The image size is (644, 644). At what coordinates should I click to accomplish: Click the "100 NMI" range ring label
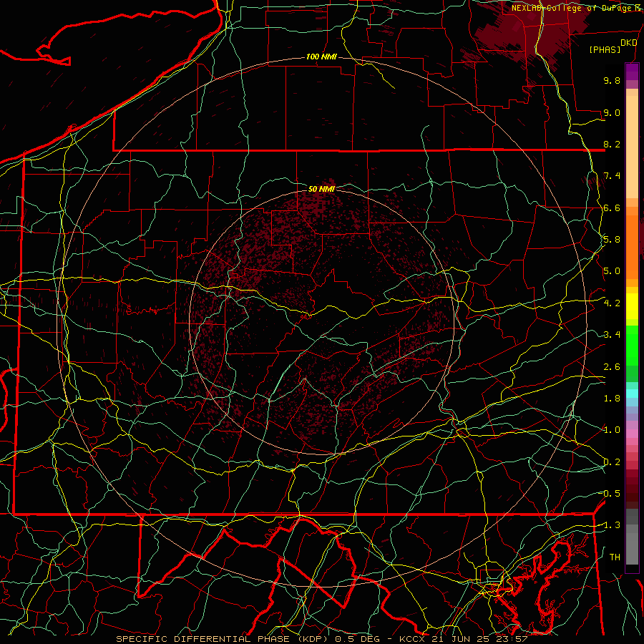point(321,57)
